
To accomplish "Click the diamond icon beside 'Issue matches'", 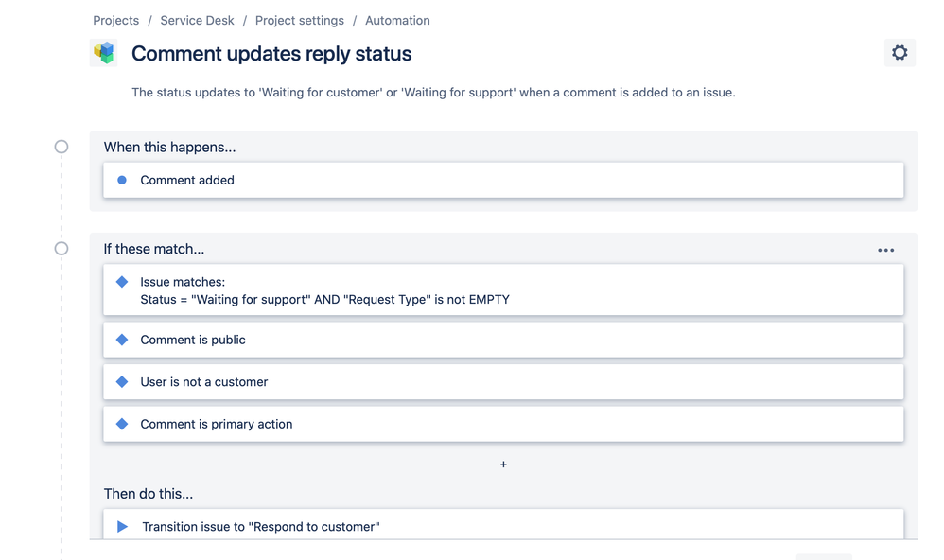I will [x=122, y=282].
